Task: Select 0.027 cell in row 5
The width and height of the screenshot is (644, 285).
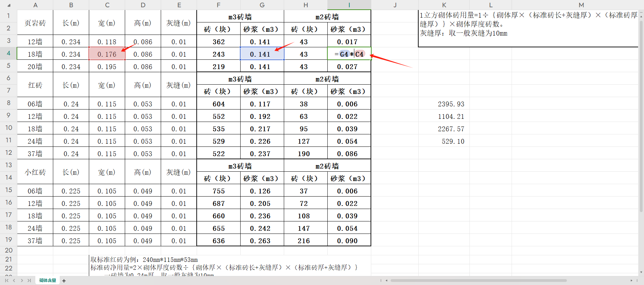Action: (x=349, y=67)
